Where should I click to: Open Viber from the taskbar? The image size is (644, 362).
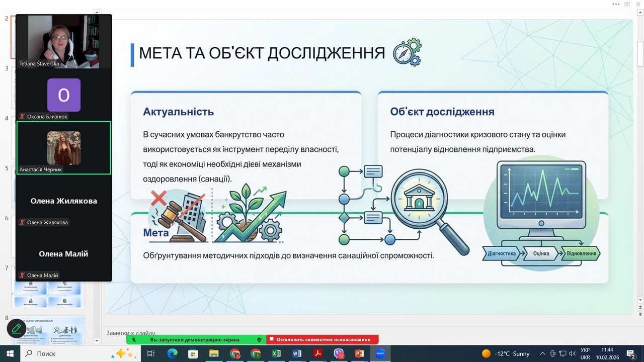[x=339, y=353]
